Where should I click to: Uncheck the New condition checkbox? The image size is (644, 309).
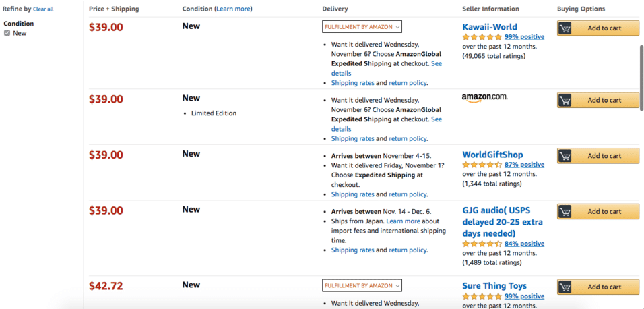(x=7, y=33)
